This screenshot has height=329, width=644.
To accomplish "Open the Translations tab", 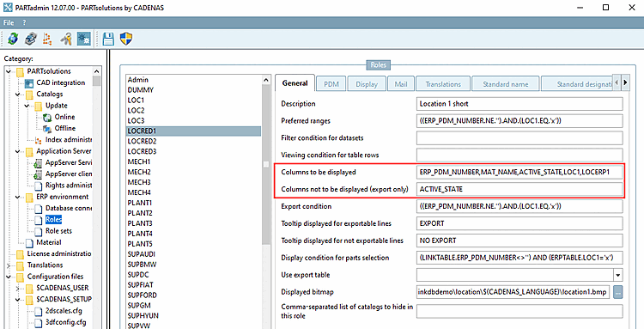I will [x=443, y=84].
